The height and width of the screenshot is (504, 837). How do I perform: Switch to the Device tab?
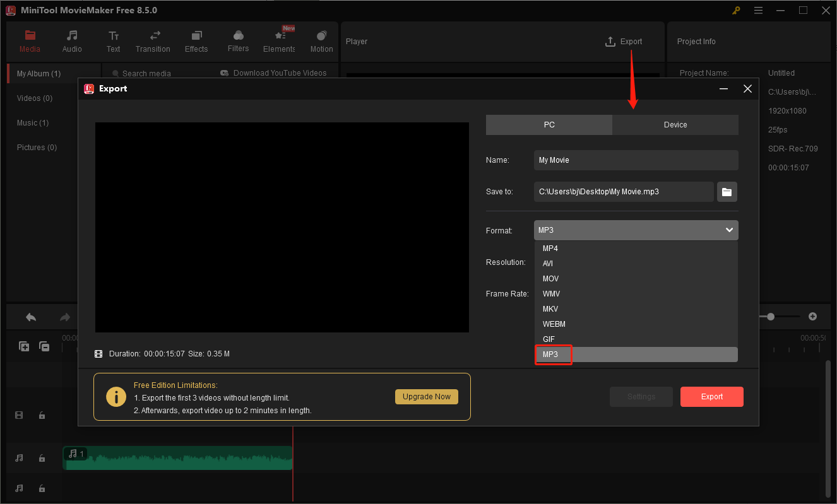675,124
